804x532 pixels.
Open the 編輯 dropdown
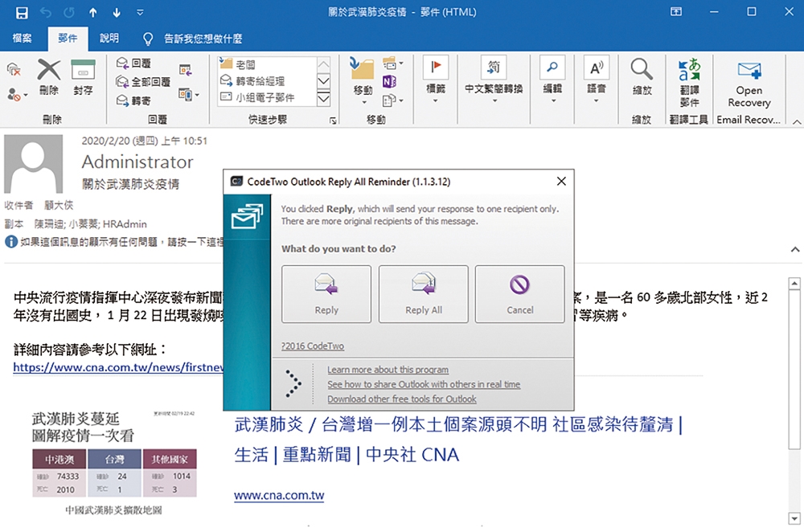tap(552, 80)
